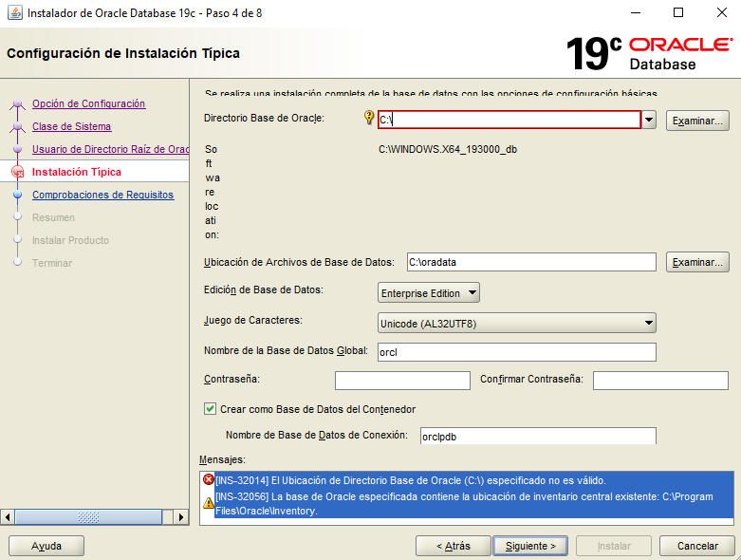Click Examinar for database files location
The width and height of the screenshot is (741, 560).
(697, 262)
